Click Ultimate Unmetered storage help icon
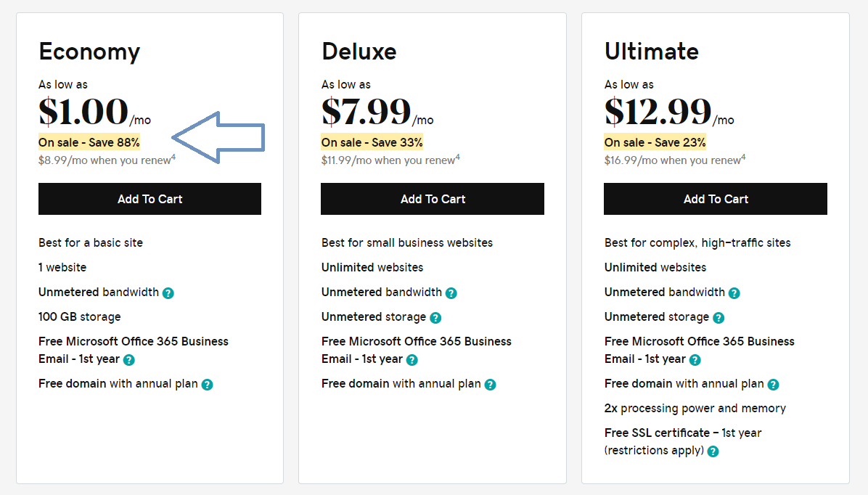 [x=718, y=318]
